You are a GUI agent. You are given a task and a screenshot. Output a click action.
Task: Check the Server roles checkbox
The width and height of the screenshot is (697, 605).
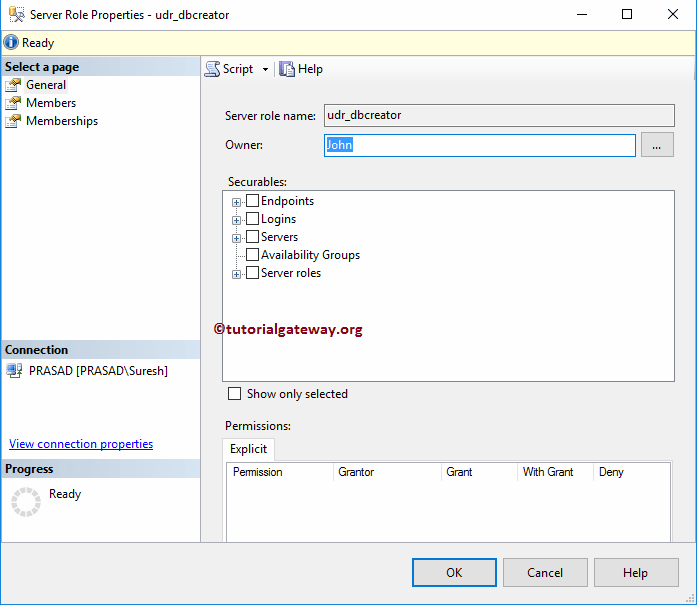pyautogui.click(x=252, y=272)
